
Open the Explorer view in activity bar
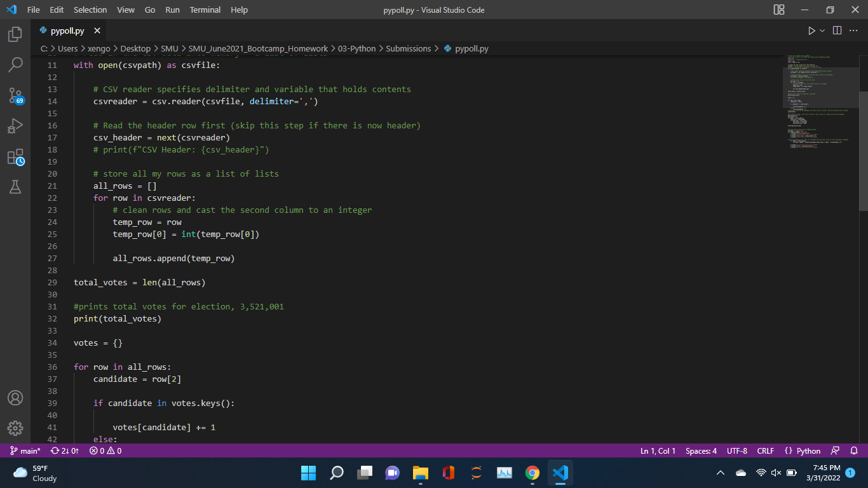click(x=15, y=34)
